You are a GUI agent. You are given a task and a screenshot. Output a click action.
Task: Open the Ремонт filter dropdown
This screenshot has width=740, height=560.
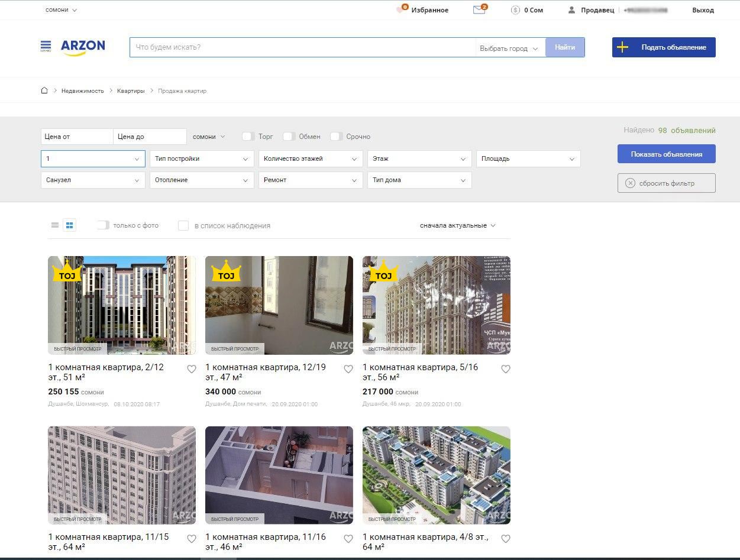(311, 180)
